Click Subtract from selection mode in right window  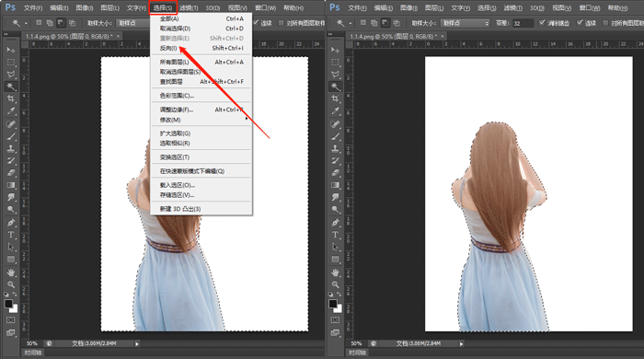tap(385, 23)
